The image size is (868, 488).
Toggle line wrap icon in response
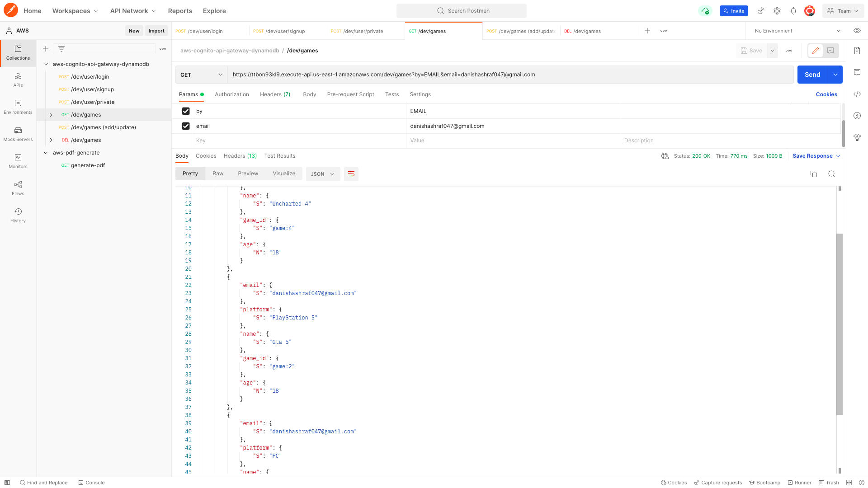[x=351, y=174]
